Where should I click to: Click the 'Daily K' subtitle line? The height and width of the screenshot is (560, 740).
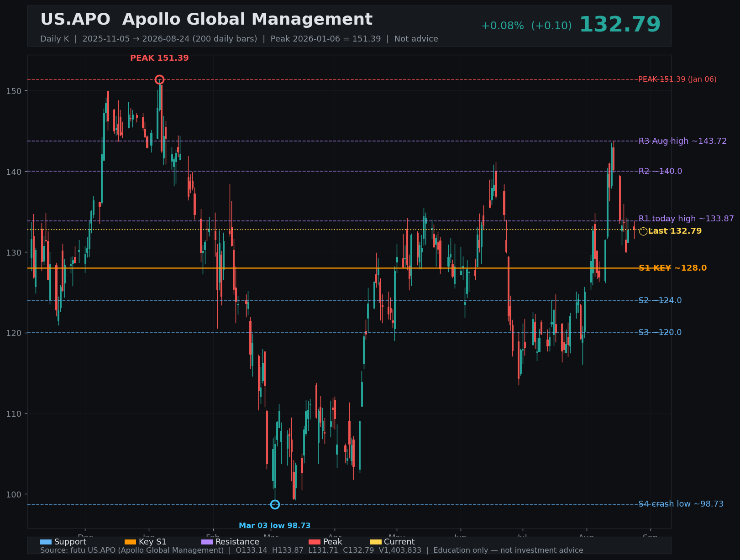[239, 39]
